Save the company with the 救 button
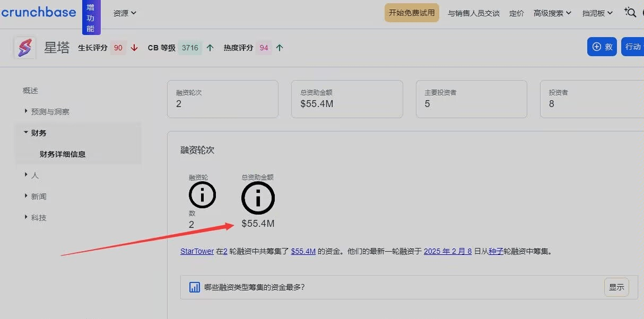The width and height of the screenshot is (644, 319). coord(602,47)
